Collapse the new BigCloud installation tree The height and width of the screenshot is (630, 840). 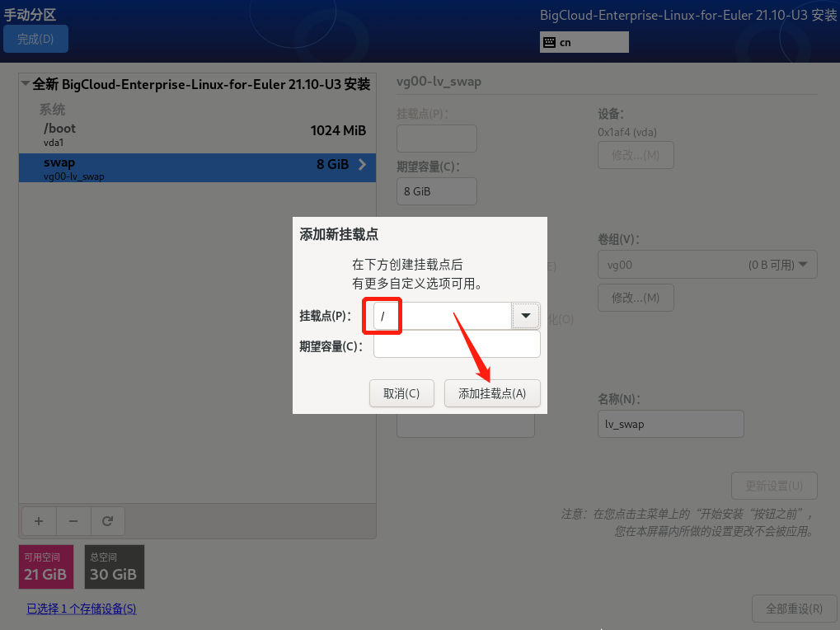pos(26,83)
